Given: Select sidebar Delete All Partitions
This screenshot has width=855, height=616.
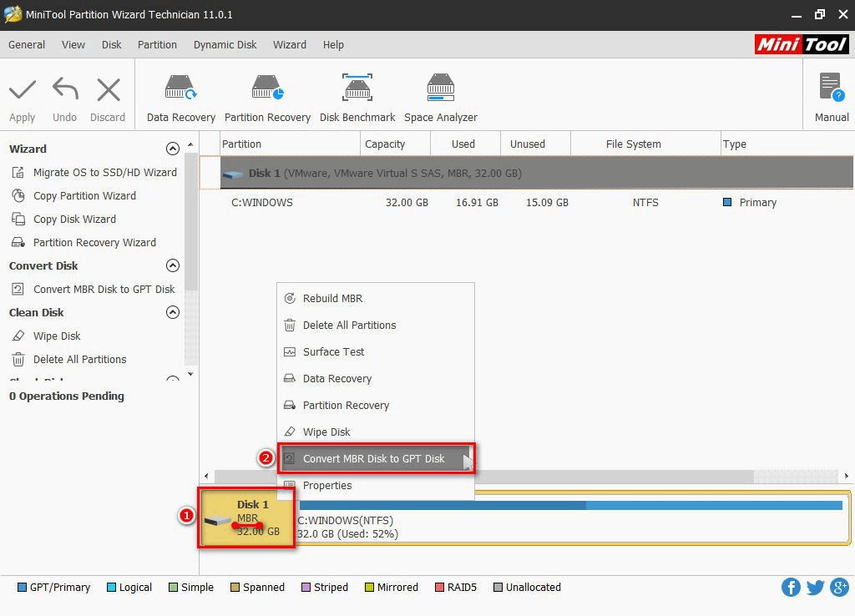Looking at the screenshot, I should click(68, 360).
